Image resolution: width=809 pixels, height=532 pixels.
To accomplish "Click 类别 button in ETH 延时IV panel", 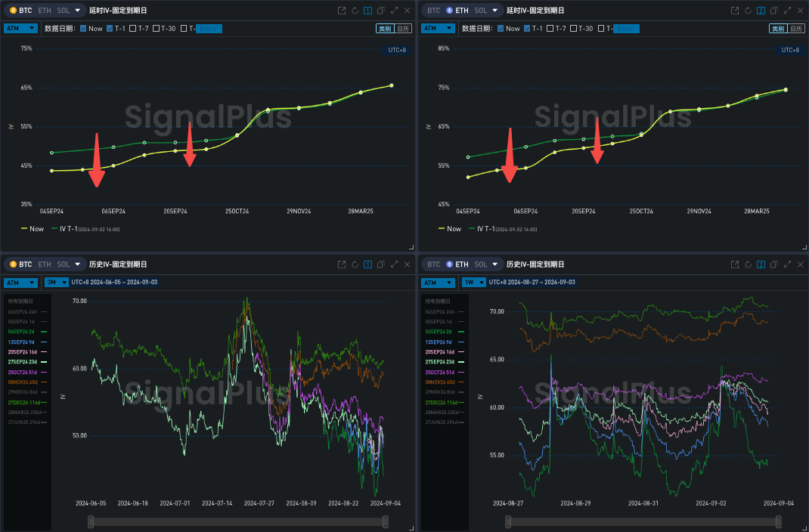I will pyautogui.click(x=777, y=29).
